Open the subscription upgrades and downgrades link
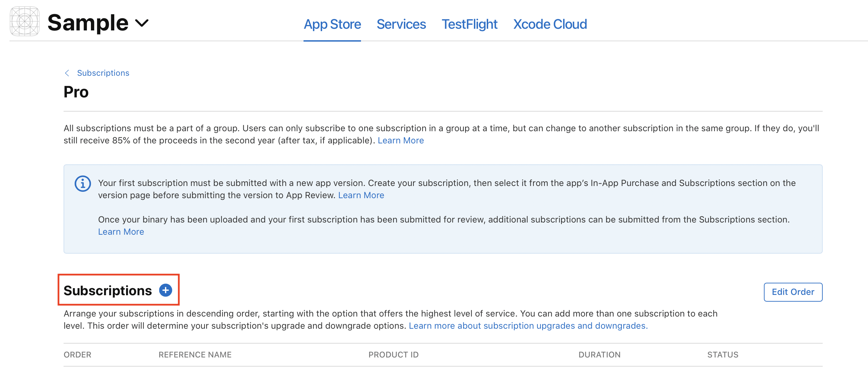The height and width of the screenshot is (372, 868). tap(528, 325)
